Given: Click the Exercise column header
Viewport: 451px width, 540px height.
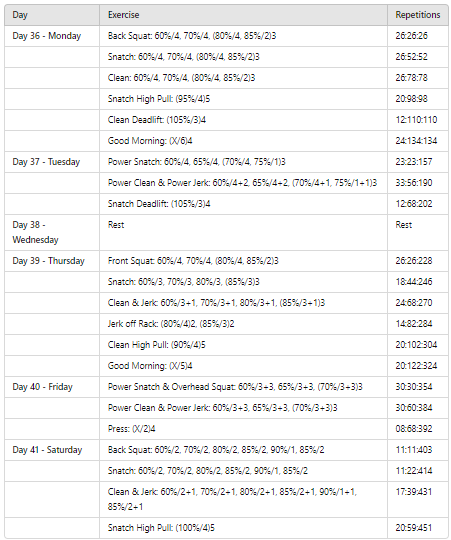Looking at the screenshot, I should coord(243,15).
